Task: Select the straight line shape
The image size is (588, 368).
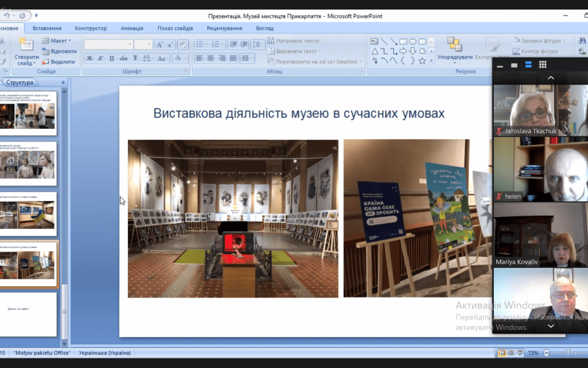Action: [x=384, y=41]
